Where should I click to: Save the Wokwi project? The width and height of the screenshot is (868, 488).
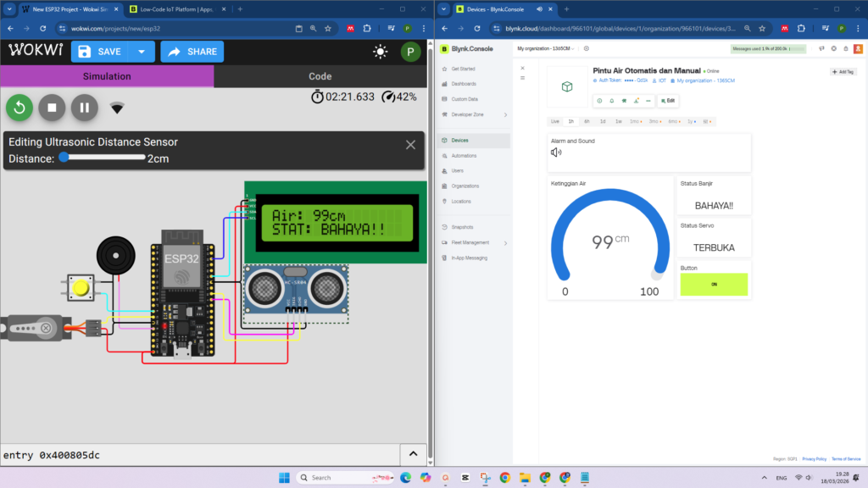pos(100,52)
